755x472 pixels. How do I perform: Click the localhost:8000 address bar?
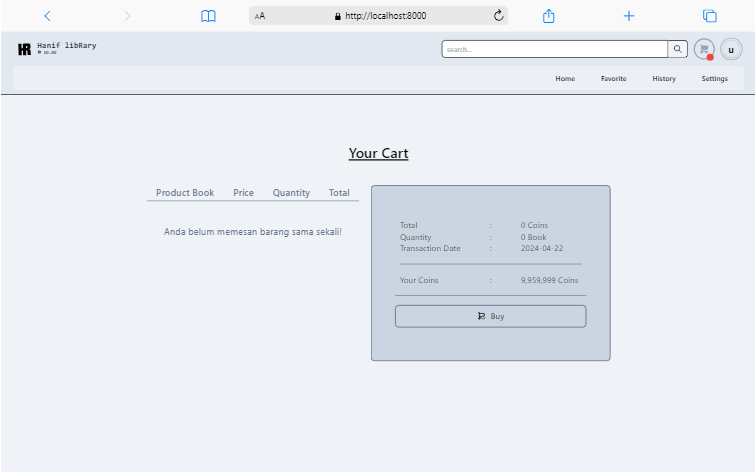pos(378,15)
